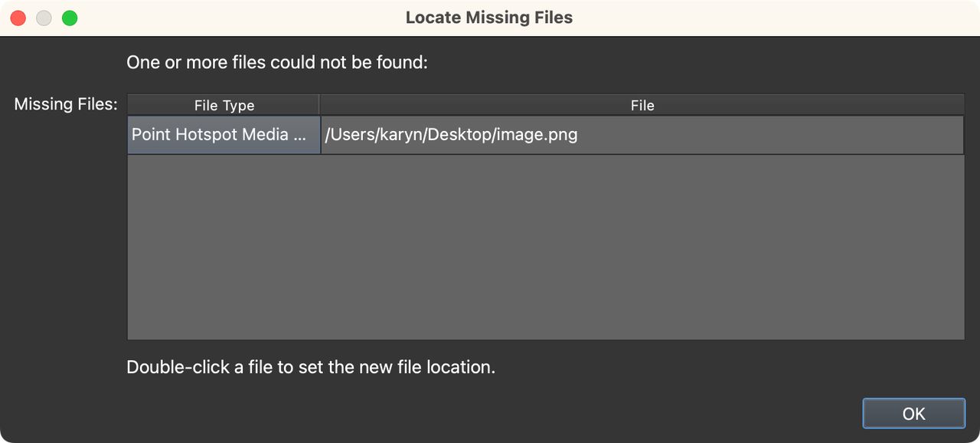The height and width of the screenshot is (443, 980).
Task: Click the column divider between File Type and File
Action: point(319,105)
